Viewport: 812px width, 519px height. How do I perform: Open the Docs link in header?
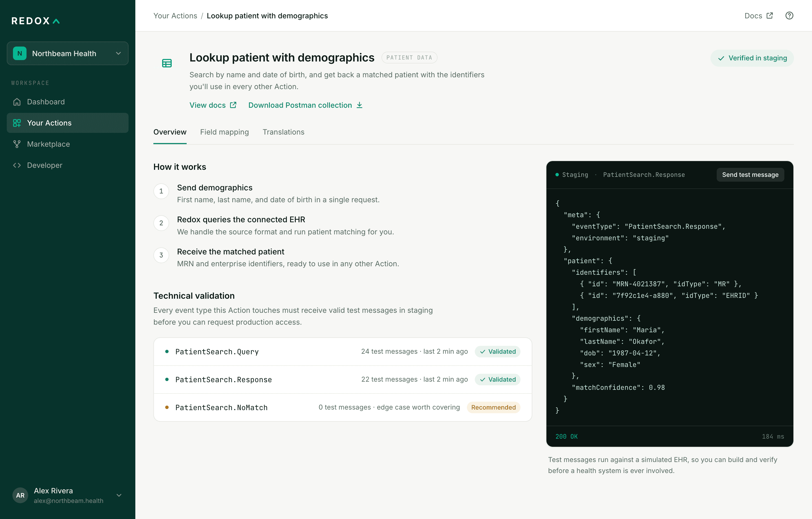[x=758, y=16]
